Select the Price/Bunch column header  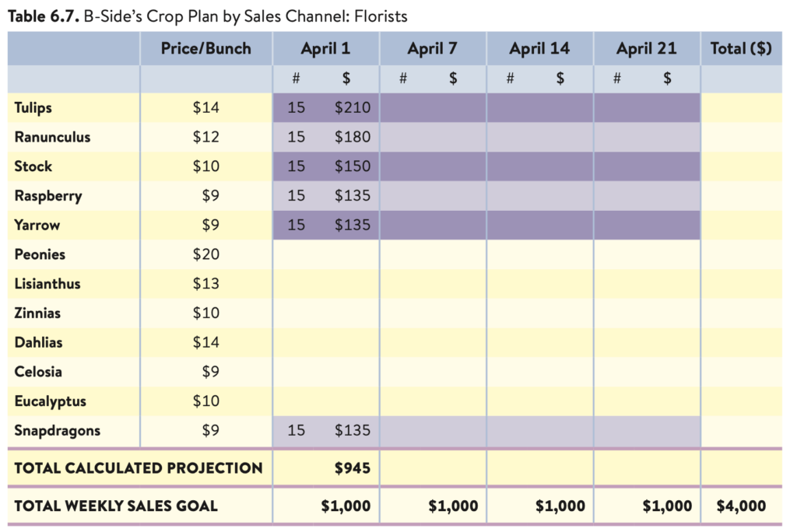(x=205, y=48)
